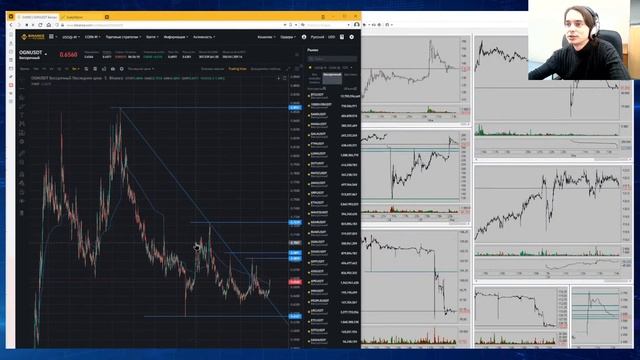The image size is (640, 360).
Task: Switch to the Глубина chart tab
Action: 265,69
